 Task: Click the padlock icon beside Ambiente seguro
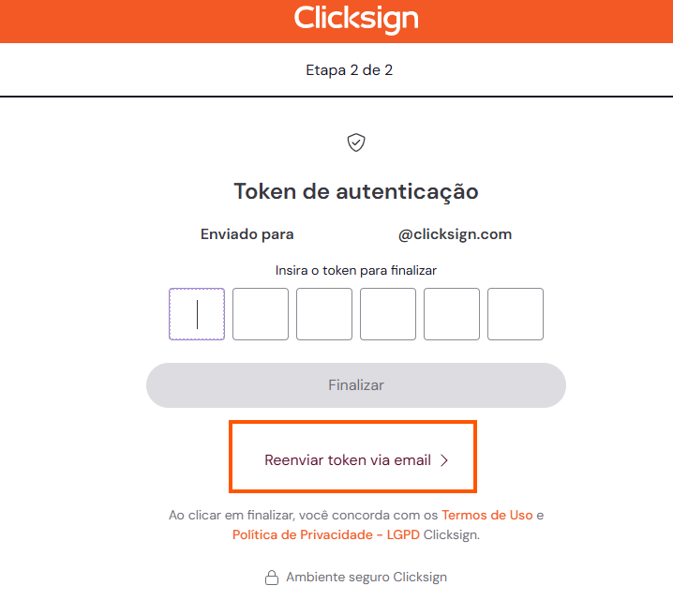pyautogui.click(x=272, y=578)
